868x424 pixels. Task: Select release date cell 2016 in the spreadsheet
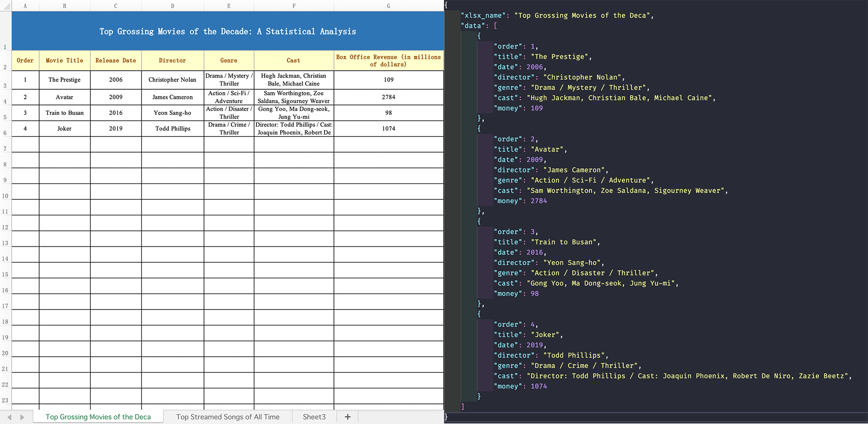[x=116, y=113]
